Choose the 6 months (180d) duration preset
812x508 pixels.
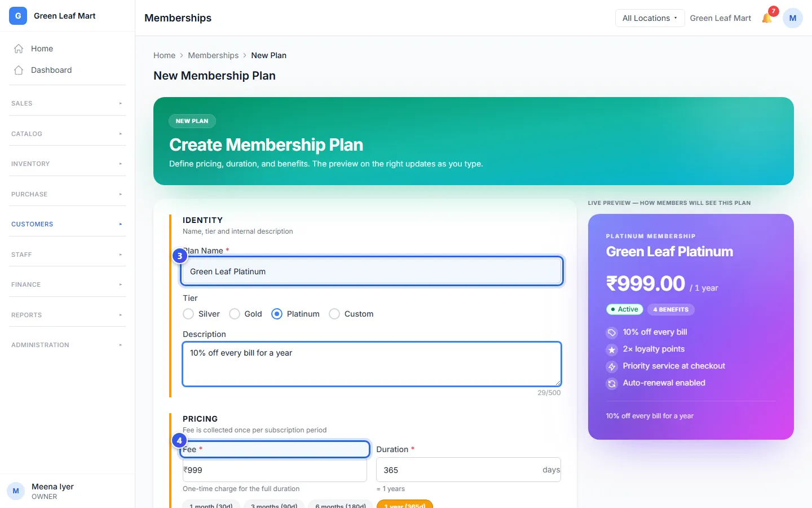[x=341, y=505]
